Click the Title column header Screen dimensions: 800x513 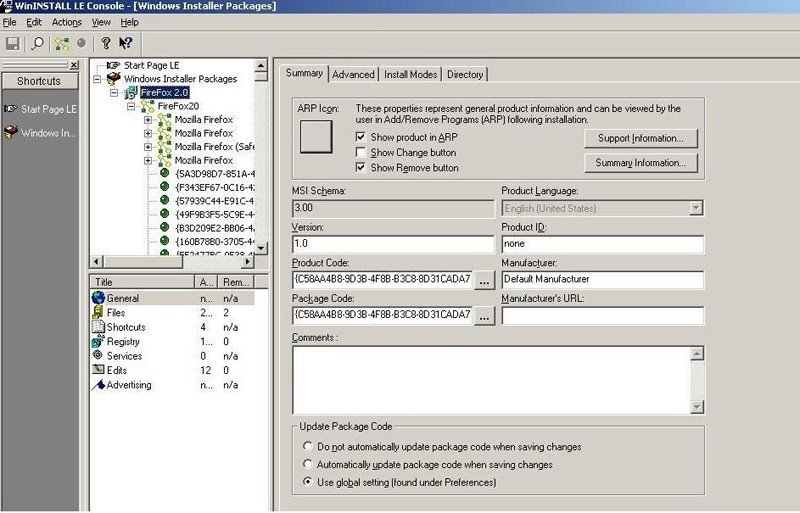[x=142, y=282]
